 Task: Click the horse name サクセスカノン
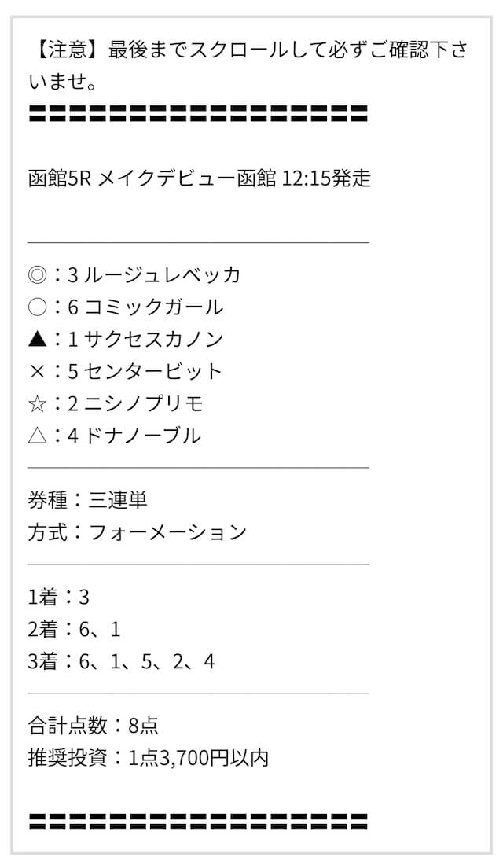(154, 340)
